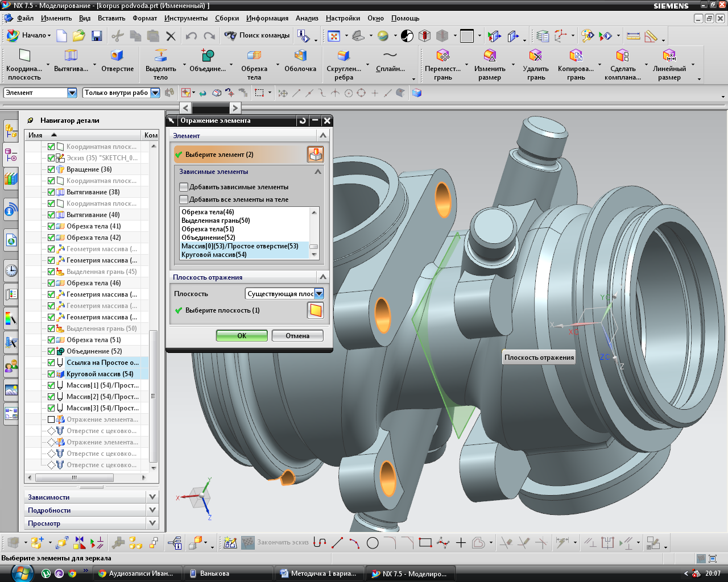Select Обрезка тела(46) in dialog list

coord(244,212)
